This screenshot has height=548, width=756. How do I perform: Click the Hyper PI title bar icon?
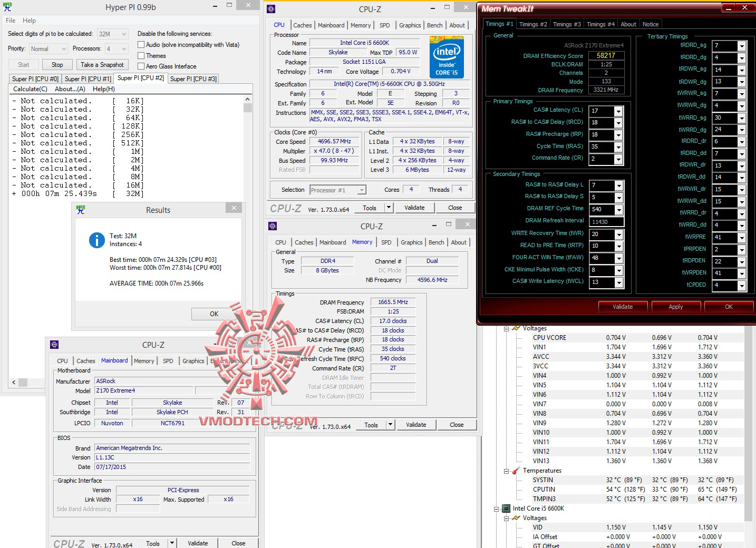click(x=7, y=7)
